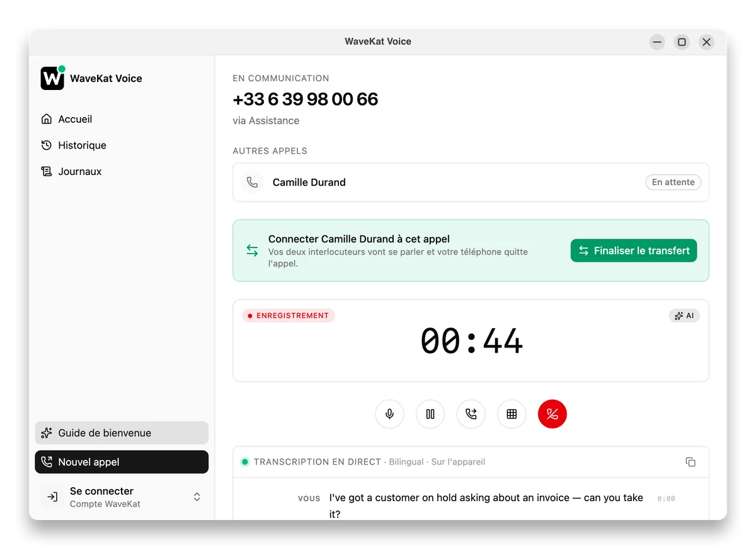Hang up with the red end-call button

pos(553,414)
